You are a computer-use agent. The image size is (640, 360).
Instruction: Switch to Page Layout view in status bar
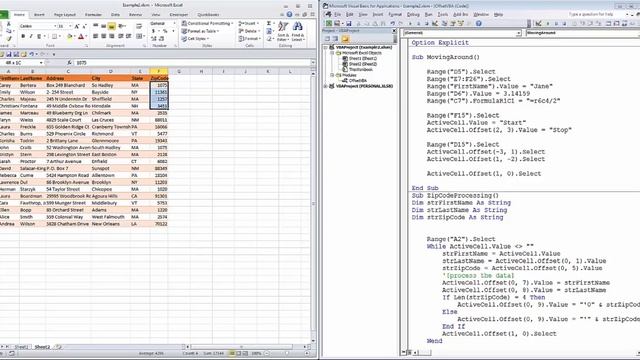pyautogui.click(x=239, y=353)
